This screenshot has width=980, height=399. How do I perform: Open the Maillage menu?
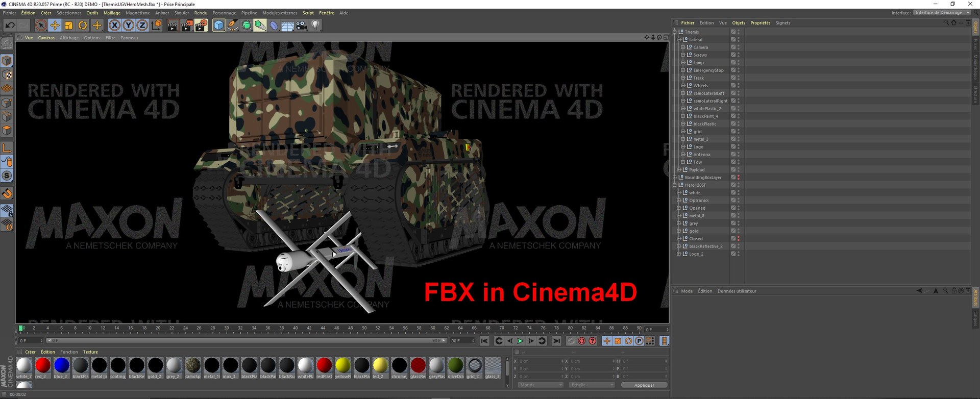pos(112,13)
